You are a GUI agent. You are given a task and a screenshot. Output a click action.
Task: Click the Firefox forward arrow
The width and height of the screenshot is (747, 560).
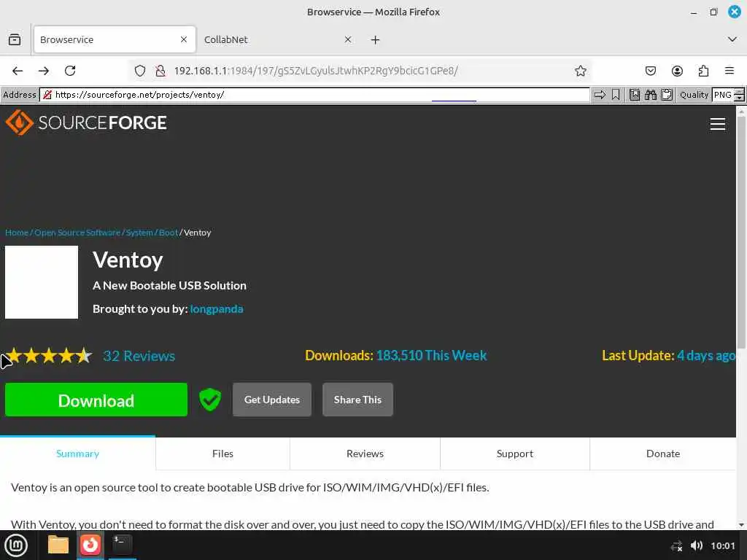coord(44,71)
